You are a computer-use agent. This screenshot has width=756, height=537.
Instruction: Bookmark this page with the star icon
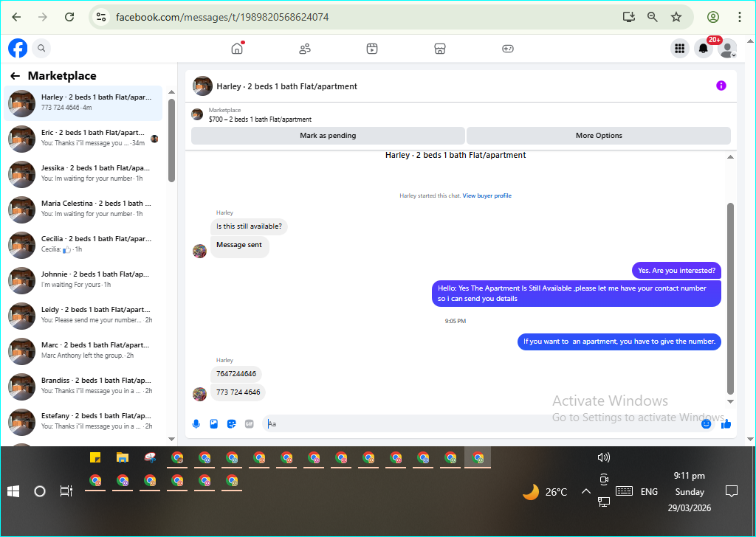pos(676,17)
